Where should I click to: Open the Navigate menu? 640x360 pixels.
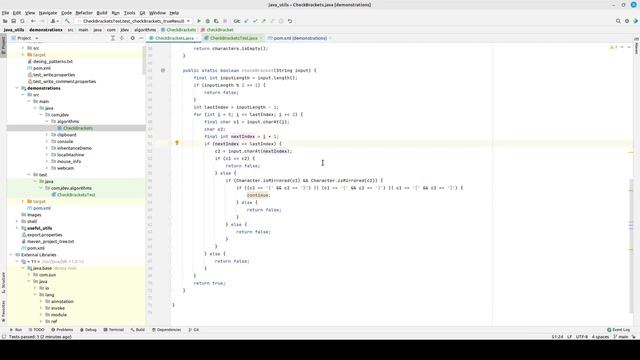click(x=48, y=13)
